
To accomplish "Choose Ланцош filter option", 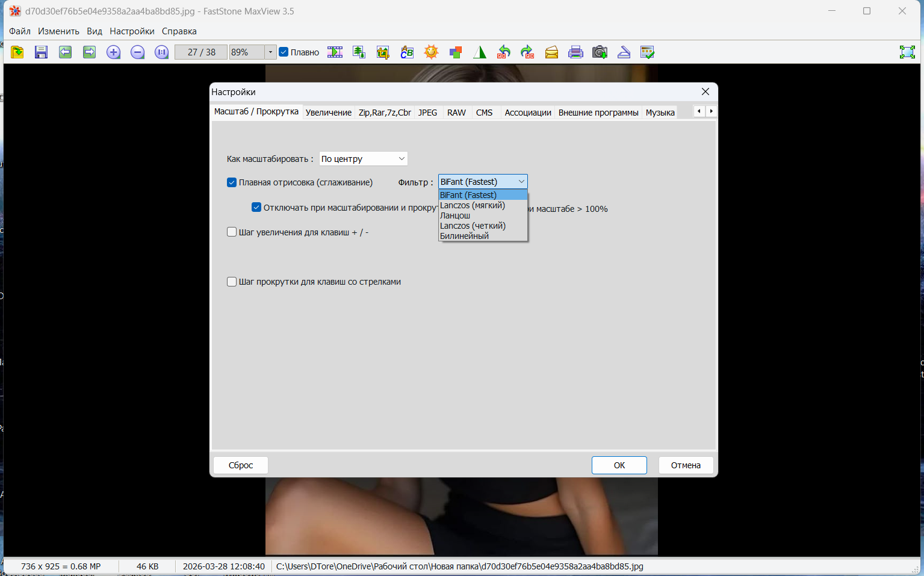I will (483, 215).
